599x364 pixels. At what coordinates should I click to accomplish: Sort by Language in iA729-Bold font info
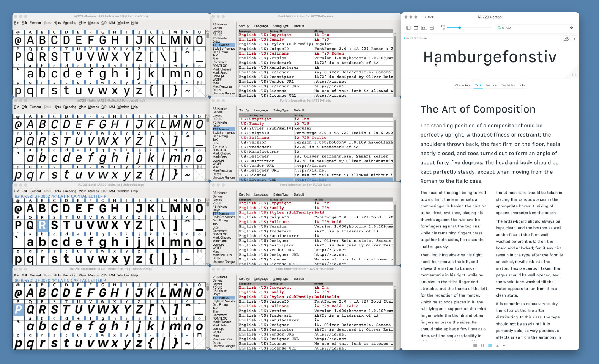coord(261,195)
